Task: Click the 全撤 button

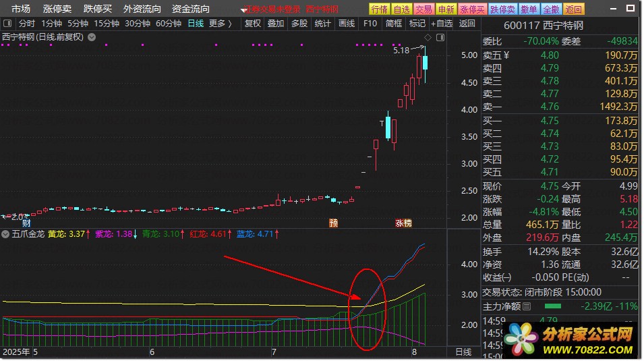Action: coord(551,9)
